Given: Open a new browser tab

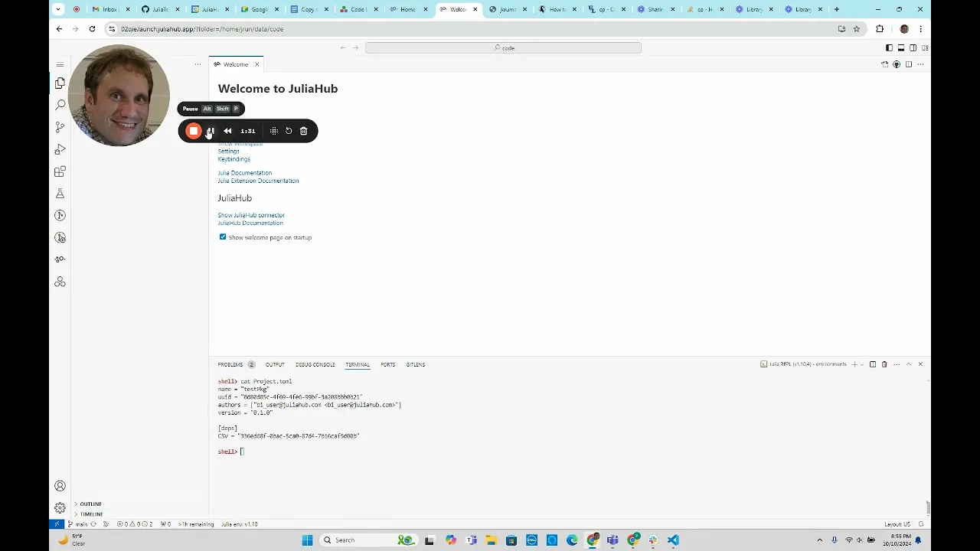Looking at the screenshot, I should coord(836,9).
